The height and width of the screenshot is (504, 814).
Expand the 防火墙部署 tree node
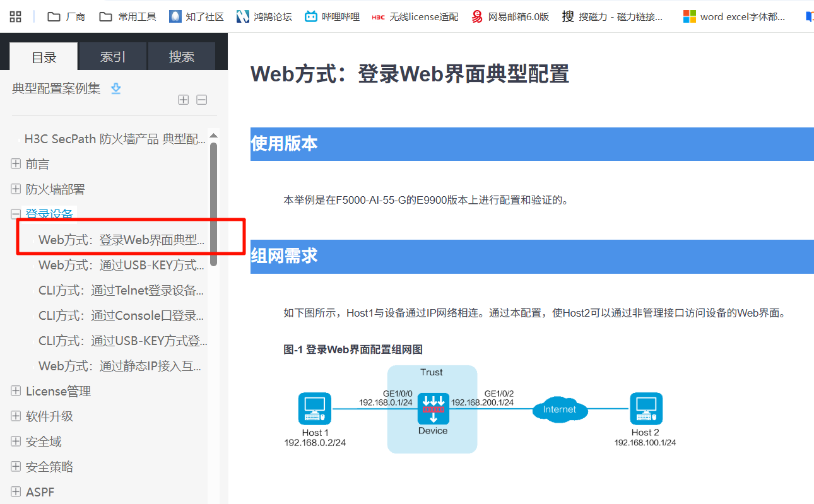[16, 189]
